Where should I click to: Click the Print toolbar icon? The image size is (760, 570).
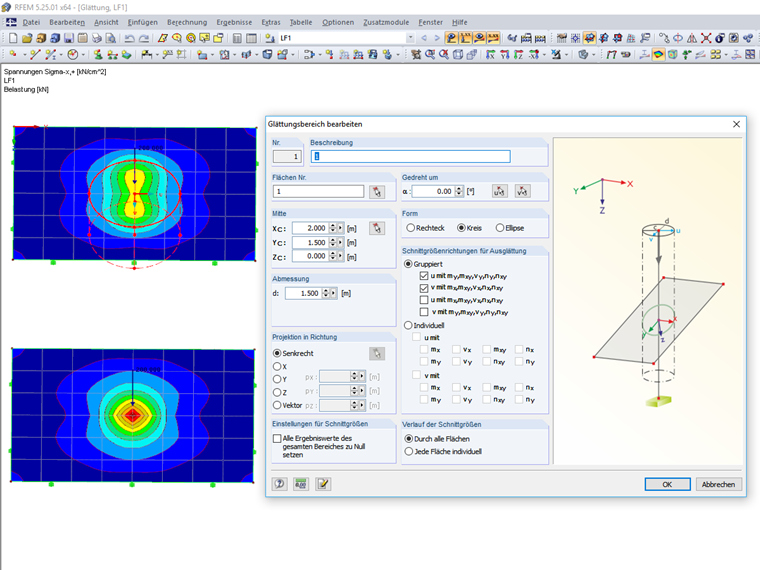(x=97, y=38)
